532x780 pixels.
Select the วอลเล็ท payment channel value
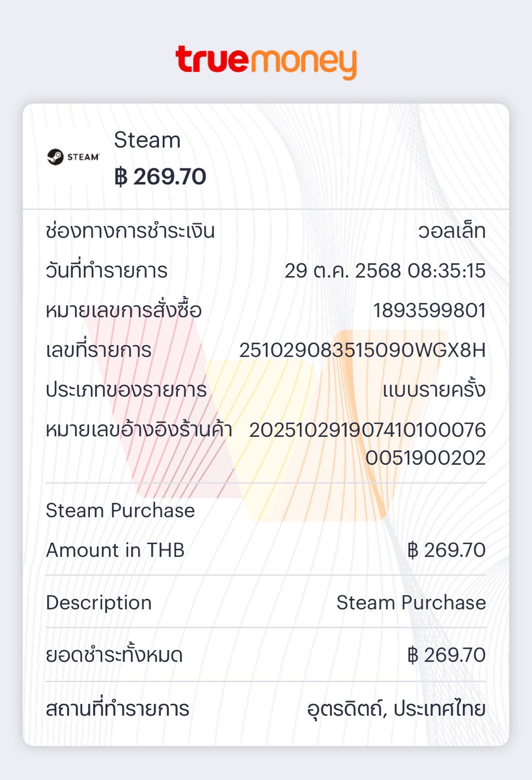click(x=451, y=231)
